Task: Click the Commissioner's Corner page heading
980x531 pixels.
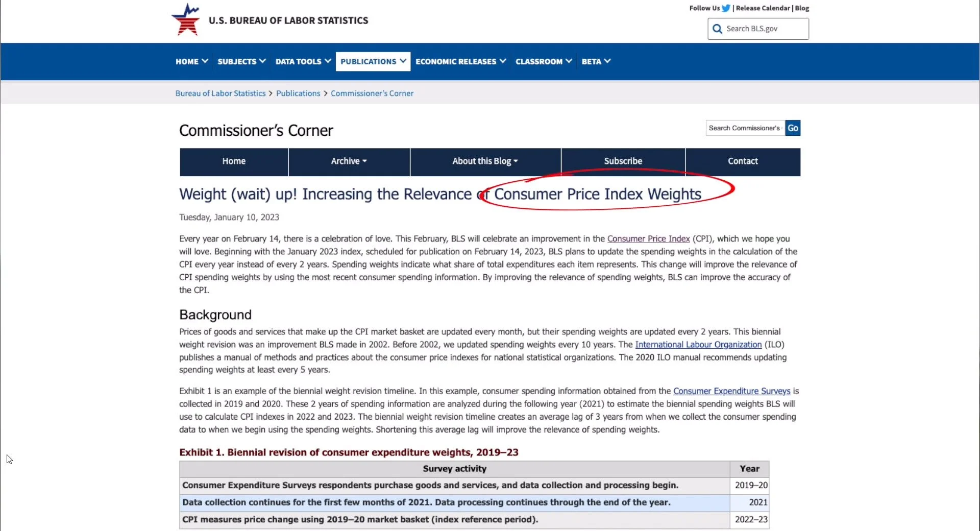Action: coord(256,131)
